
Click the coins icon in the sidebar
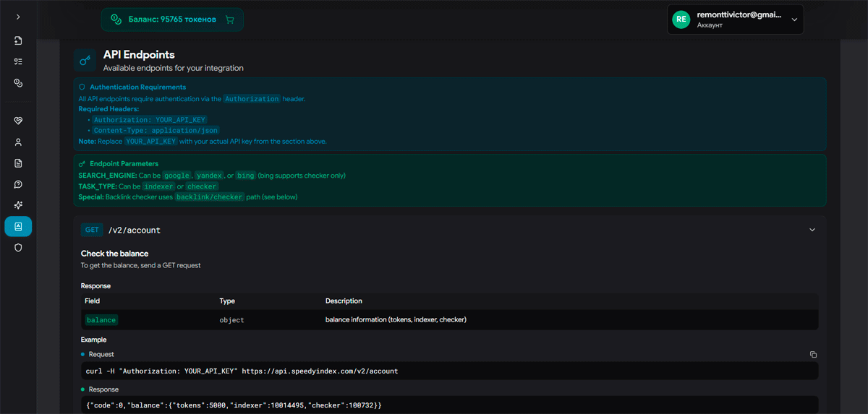click(18, 84)
